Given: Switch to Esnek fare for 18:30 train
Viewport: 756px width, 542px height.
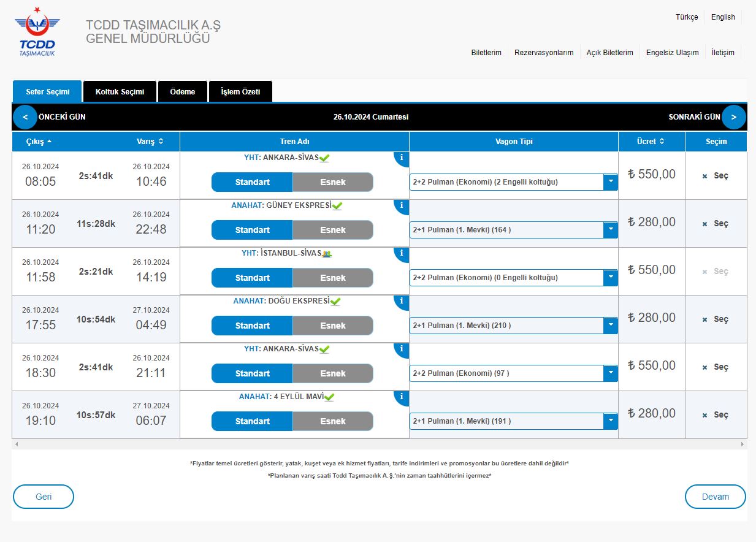Looking at the screenshot, I should 332,373.
